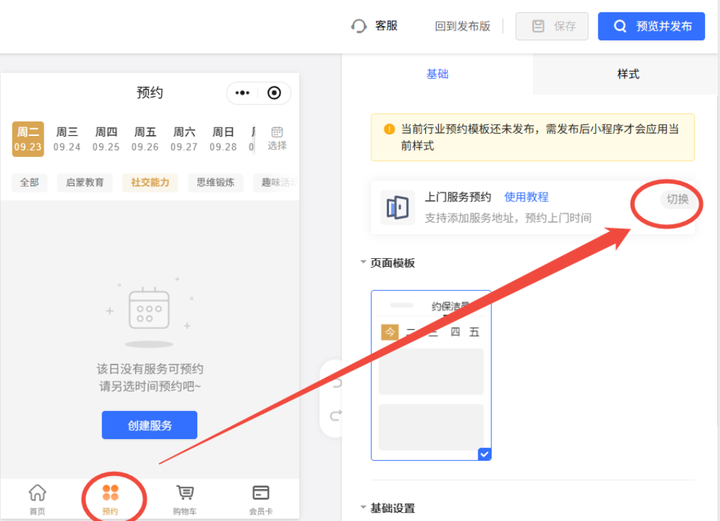Select the 周六 09.27 date
This screenshot has height=521, width=720.
point(184,139)
